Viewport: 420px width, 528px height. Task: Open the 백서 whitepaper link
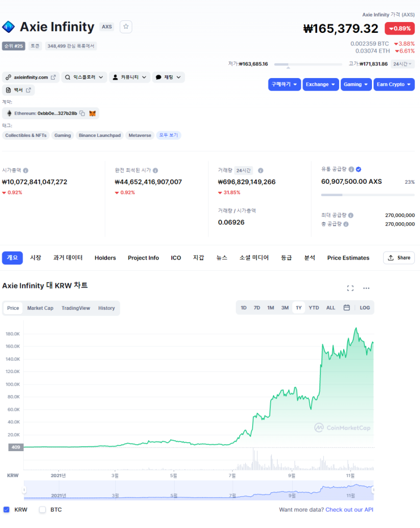[x=19, y=90]
